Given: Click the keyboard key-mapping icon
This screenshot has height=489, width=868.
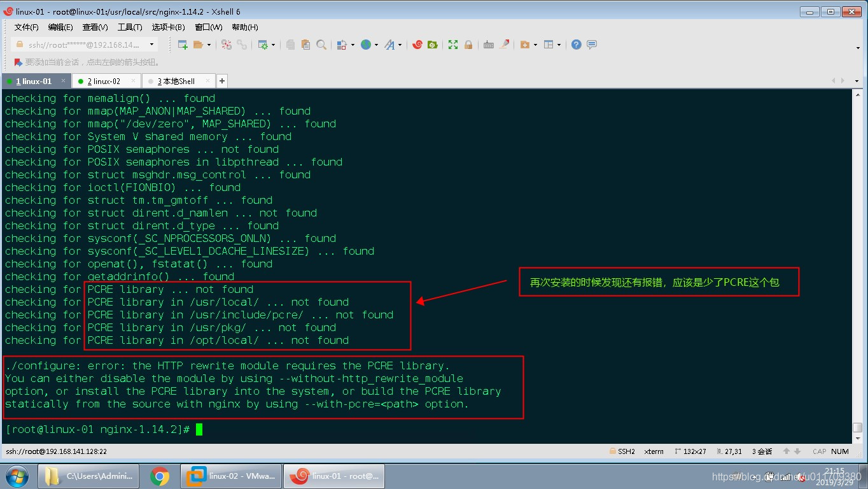Looking at the screenshot, I should click(489, 45).
